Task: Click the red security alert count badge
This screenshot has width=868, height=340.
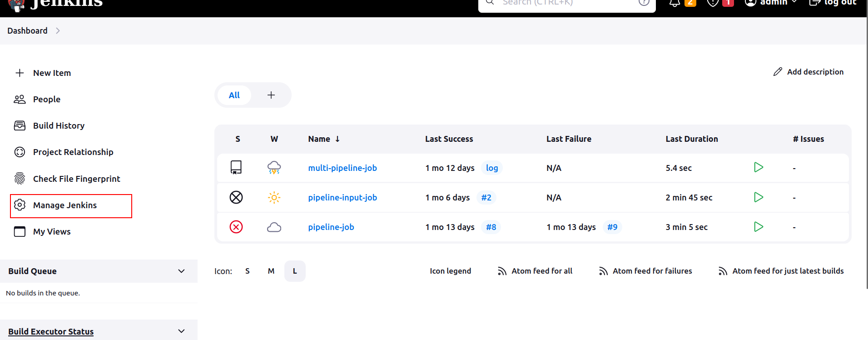Action: coord(728,3)
